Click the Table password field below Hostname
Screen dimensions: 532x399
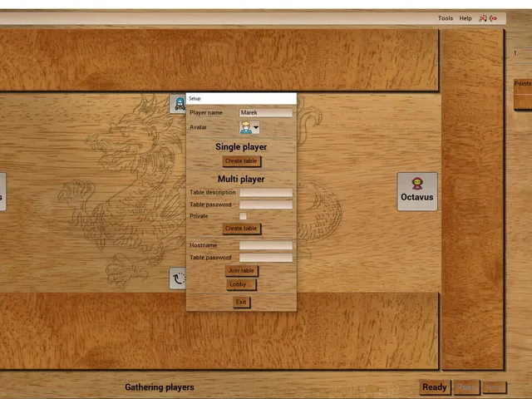tap(266, 258)
